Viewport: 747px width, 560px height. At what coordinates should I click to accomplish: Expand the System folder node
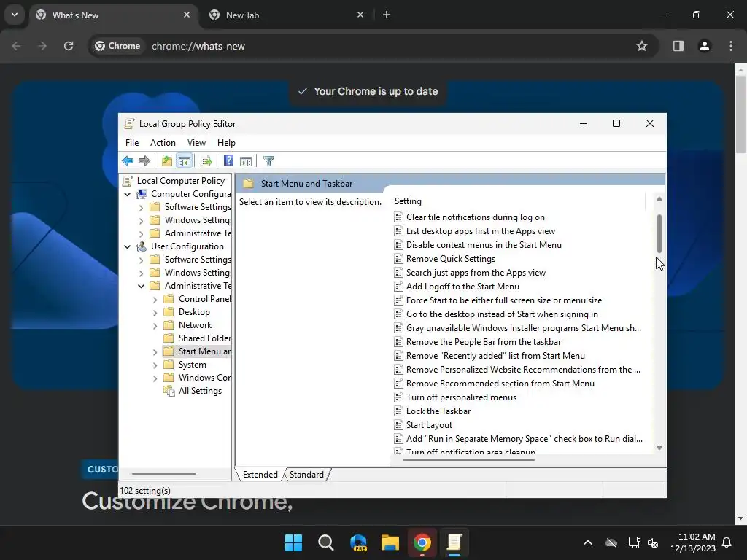point(155,365)
